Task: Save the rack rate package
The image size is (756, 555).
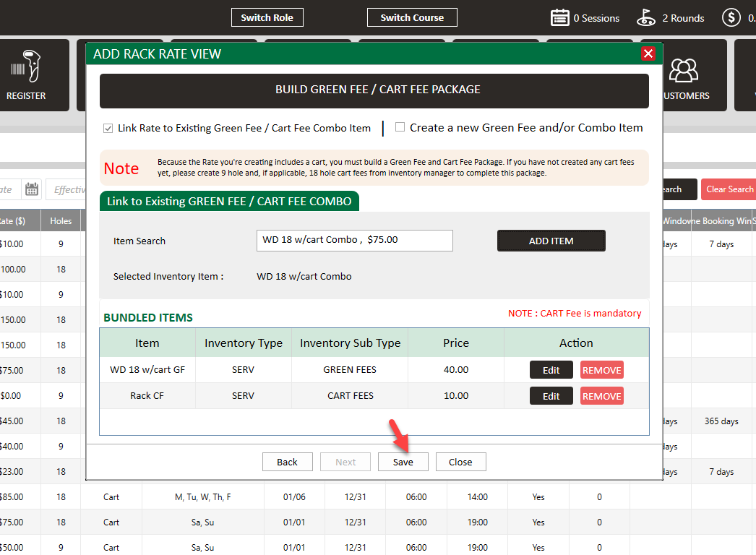Action: [x=403, y=462]
